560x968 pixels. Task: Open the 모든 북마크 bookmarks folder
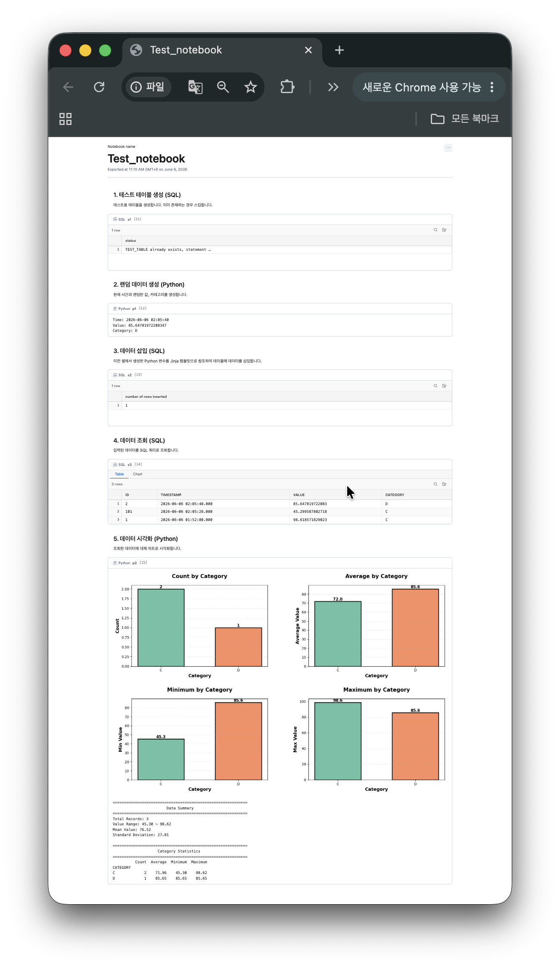pos(465,119)
